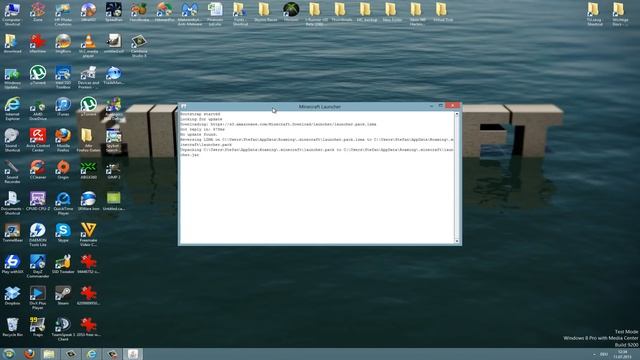Launch Mozilla Firefox from the desktop
The width and height of the screenshot is (640, 360).
[x=63, y=140]
